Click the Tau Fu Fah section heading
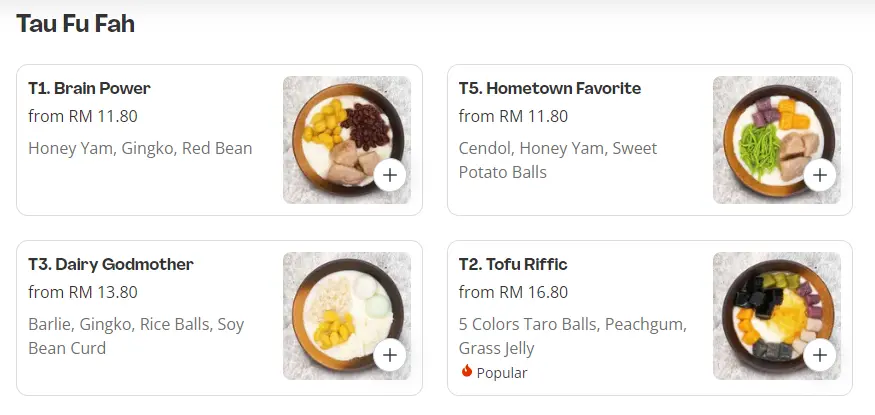The height and width of the screenshot is (415, 875). (x=75, y=24)
